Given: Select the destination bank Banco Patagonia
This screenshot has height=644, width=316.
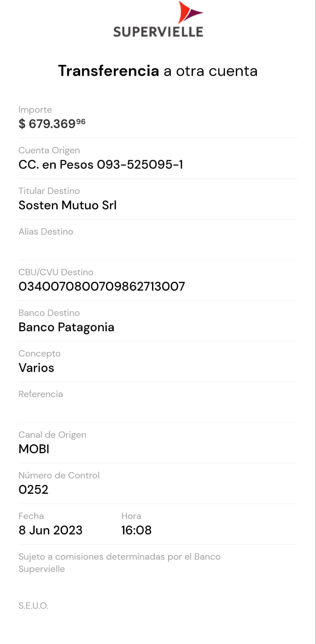Looking at the screenshot, I should click(67, 327).
